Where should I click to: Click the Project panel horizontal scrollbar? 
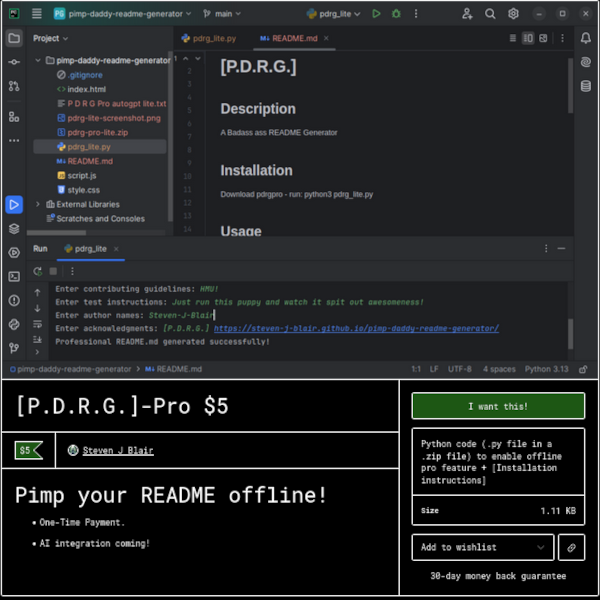click(x=57, y=233)
